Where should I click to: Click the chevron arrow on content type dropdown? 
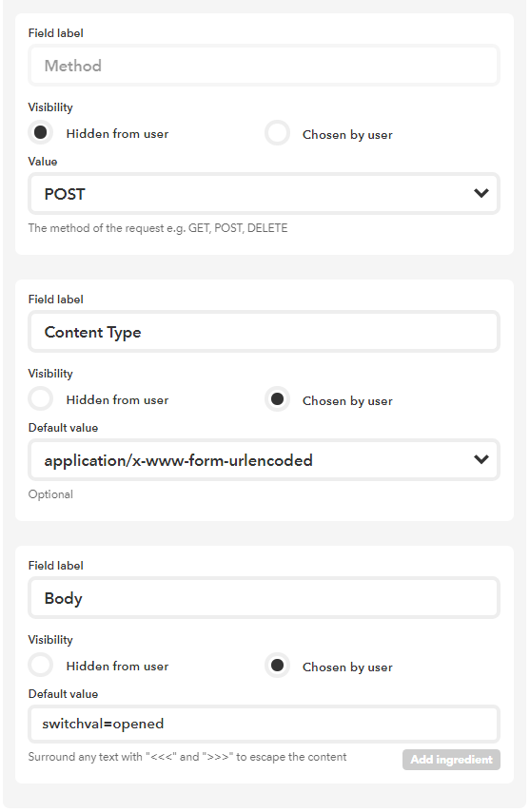click(x=481, y=459)
